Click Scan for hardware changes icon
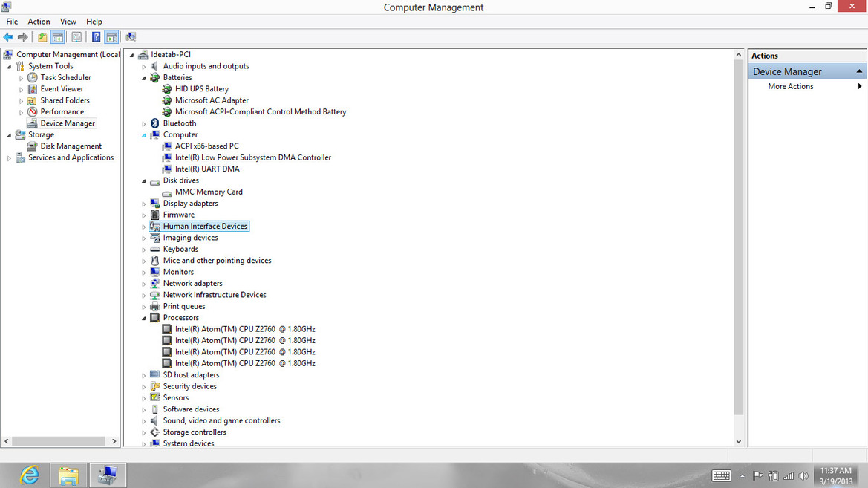The width and height of the screenshot is (868, 488). click(131, 37)
